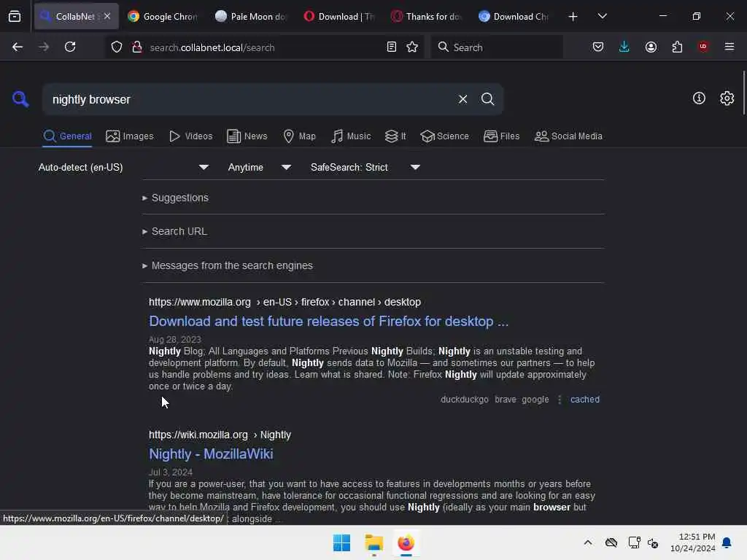The height and width of the screenshot is (560, 747).
Task: Switch to Thanks for downloading tab
Action: tap(425, 16)
